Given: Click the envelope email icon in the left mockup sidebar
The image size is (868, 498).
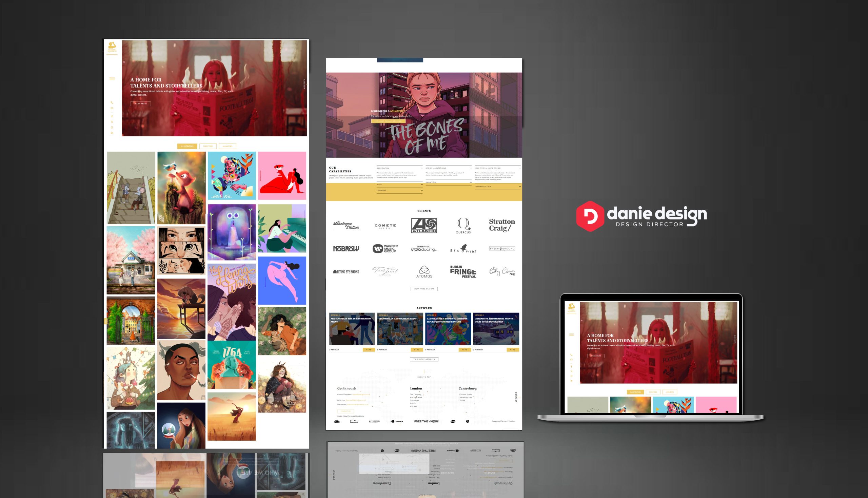Looking at the screenshot, I should point(112,108).
